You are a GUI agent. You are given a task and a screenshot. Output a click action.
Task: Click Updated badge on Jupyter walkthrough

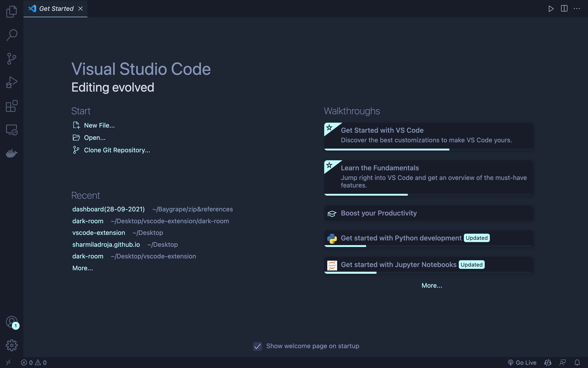pyautogui.click(x=472, y=265)
